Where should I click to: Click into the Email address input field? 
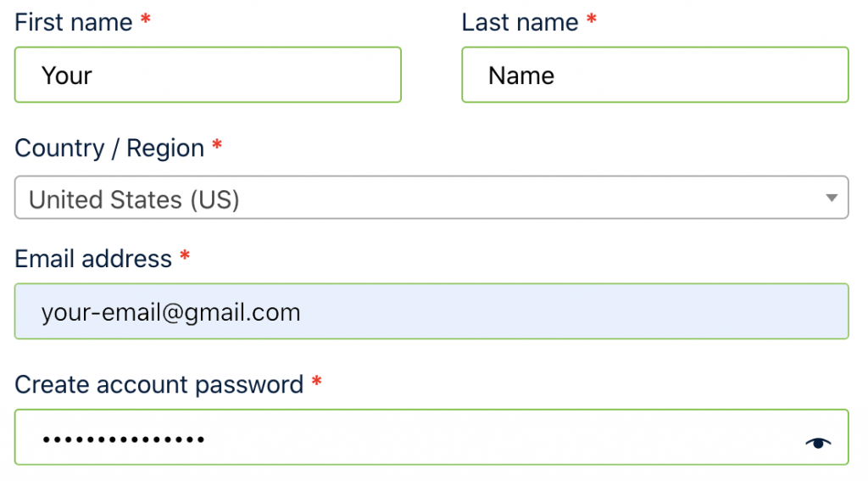(x=431, y=311)
